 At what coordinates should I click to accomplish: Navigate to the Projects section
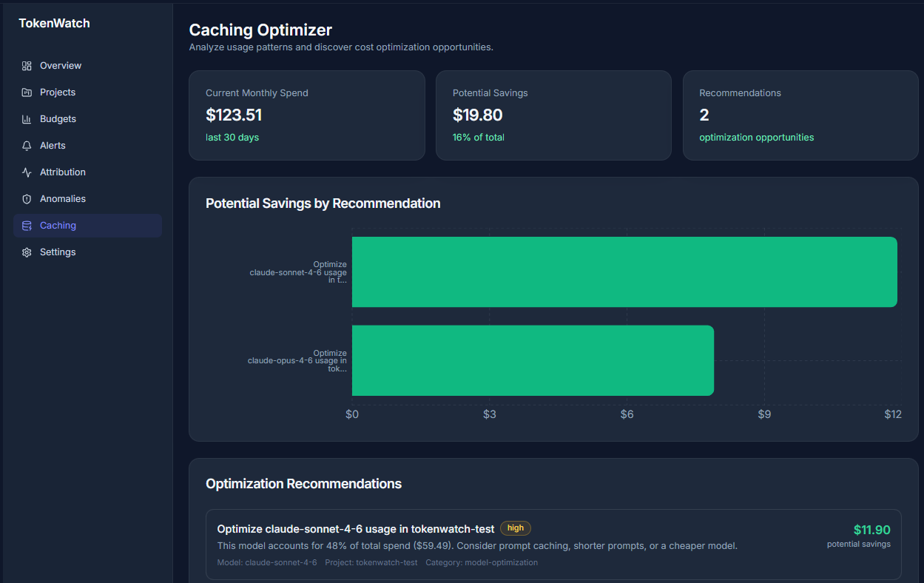click(58, 92)
